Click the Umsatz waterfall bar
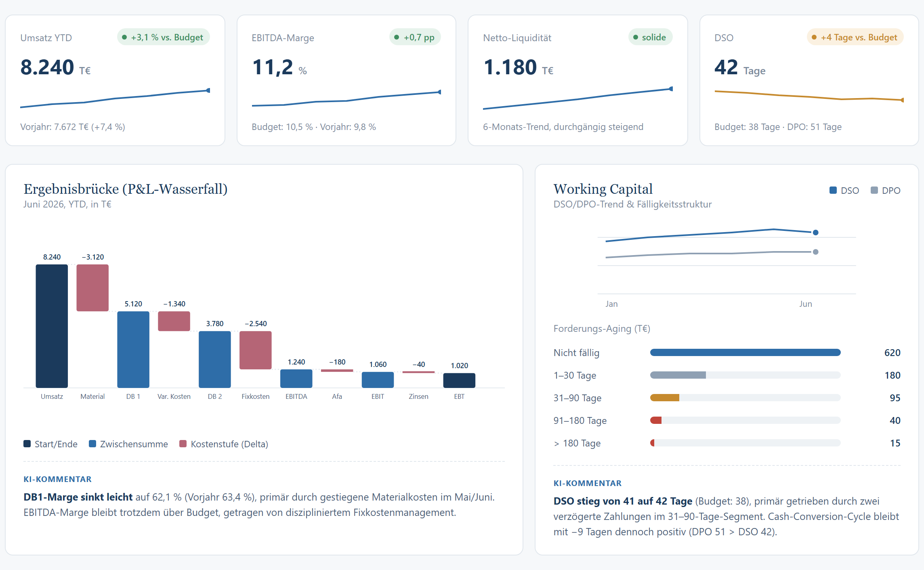 click(x=52, y=326)
